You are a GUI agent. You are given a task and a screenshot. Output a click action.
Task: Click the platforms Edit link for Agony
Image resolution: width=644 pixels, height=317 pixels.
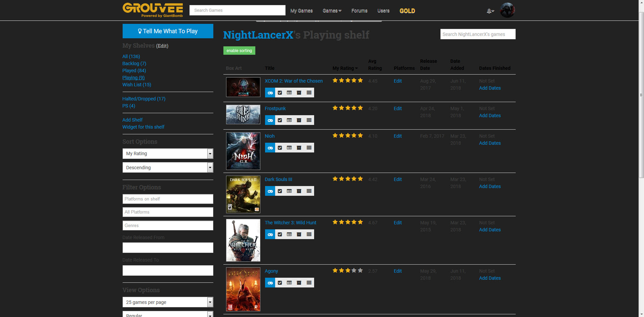click(398, 271)
